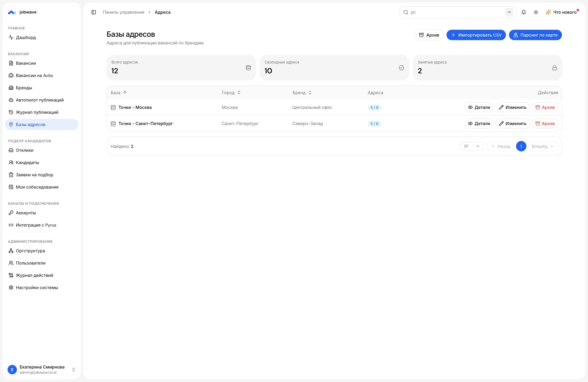The height and width of the screenshot is (382, 588).
Task: Click Импортировать CSV button
Action: (x=476, y=35)
